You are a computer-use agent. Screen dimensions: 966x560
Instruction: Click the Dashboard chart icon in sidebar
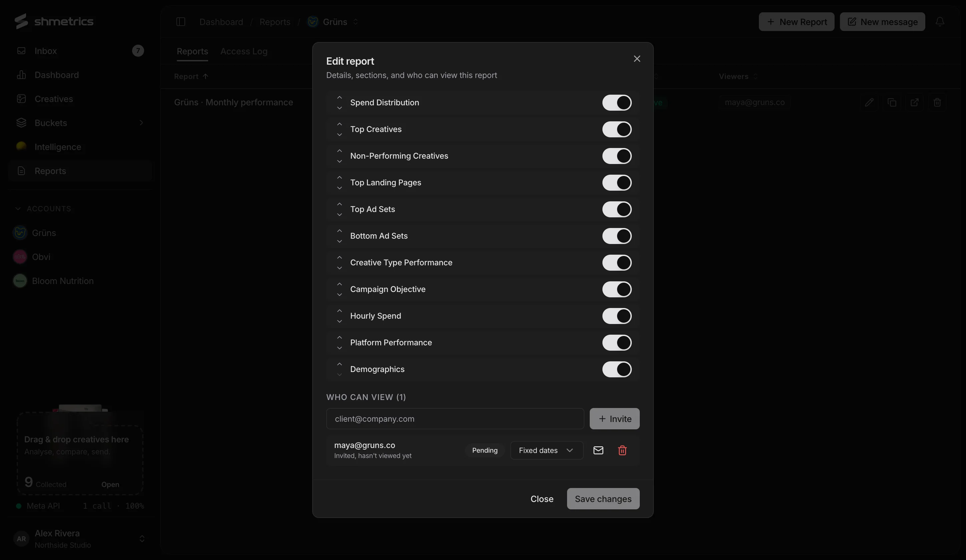[21, 75]
